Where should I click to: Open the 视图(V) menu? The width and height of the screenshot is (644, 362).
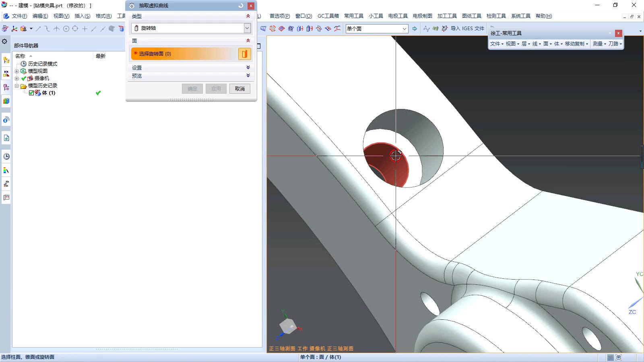click(61, 16)
